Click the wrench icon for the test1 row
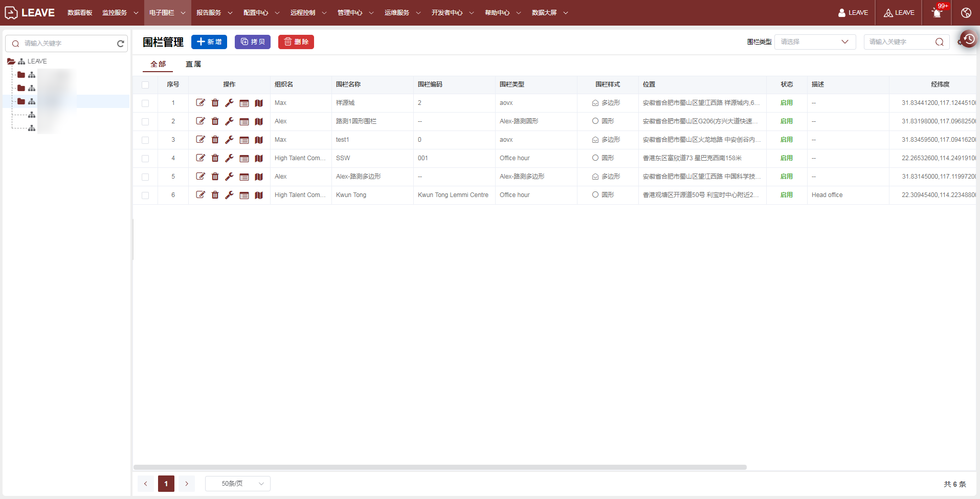 [x=229, y=140]
